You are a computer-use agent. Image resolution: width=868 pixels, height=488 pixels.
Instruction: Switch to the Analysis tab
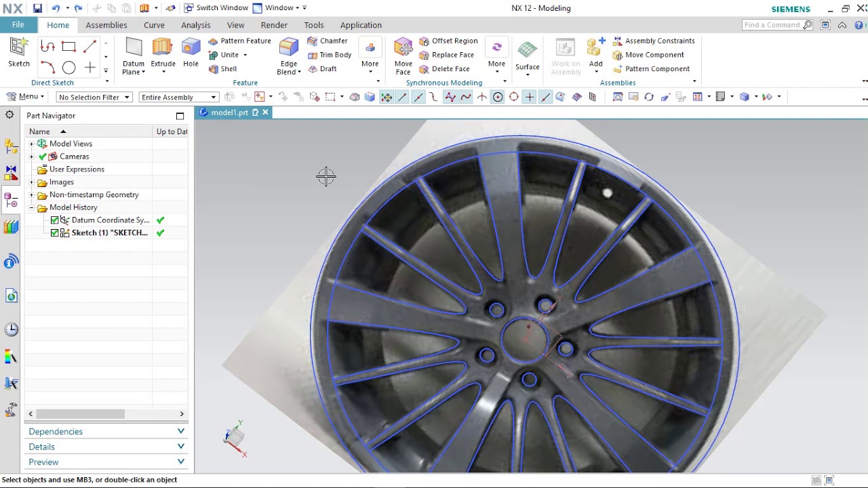pos(196,25)
